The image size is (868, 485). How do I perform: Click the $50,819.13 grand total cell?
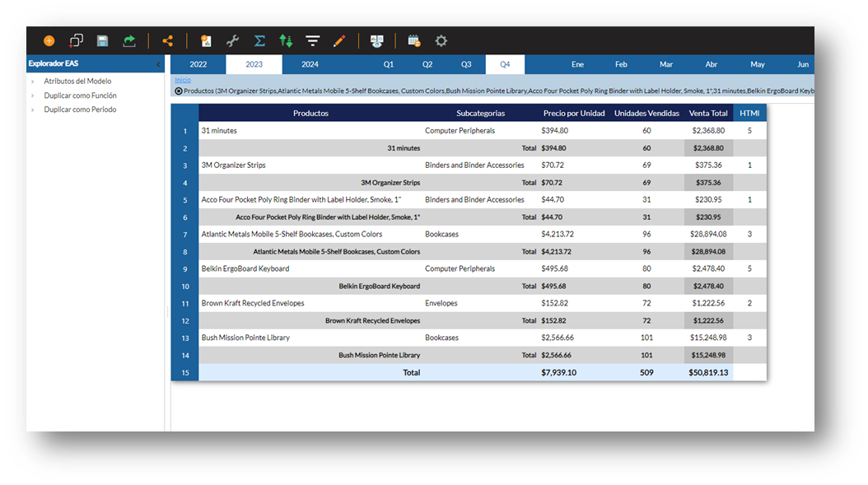708,373
